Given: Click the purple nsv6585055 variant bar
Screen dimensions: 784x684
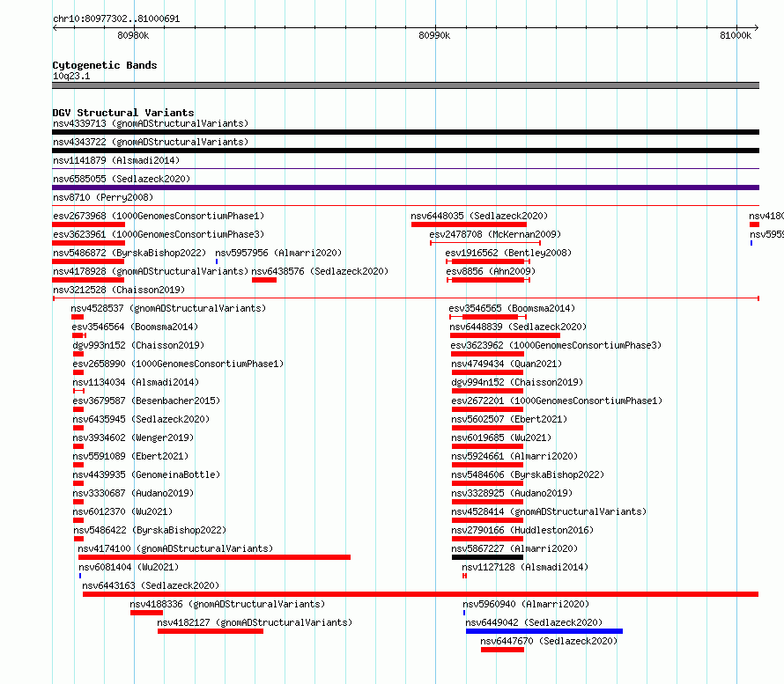Looking at the screenshot, I should point(405,188).
